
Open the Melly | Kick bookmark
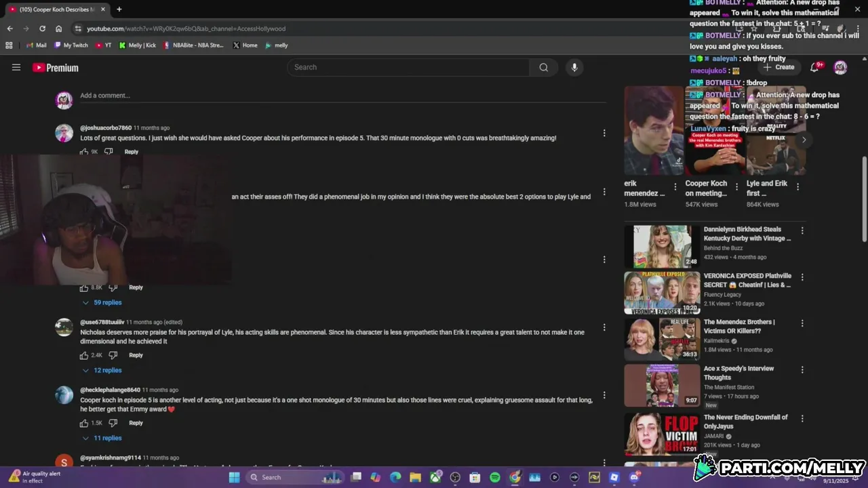138,45
